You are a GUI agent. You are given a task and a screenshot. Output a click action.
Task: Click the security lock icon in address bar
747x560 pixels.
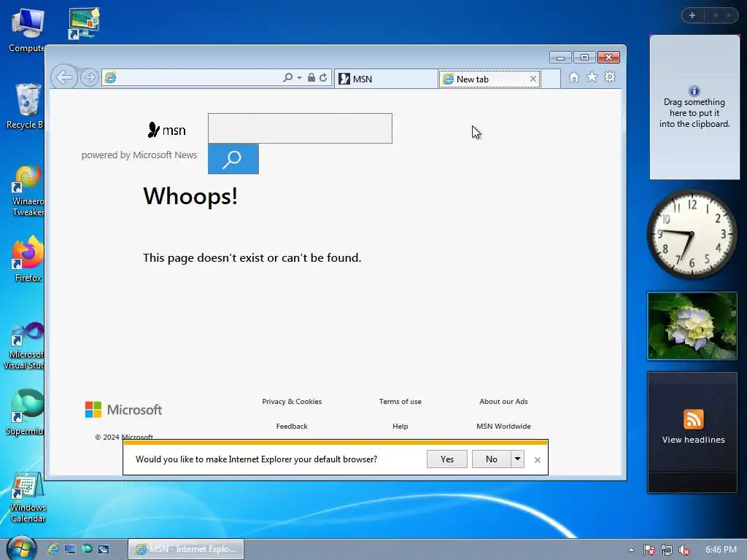[311, 77]
